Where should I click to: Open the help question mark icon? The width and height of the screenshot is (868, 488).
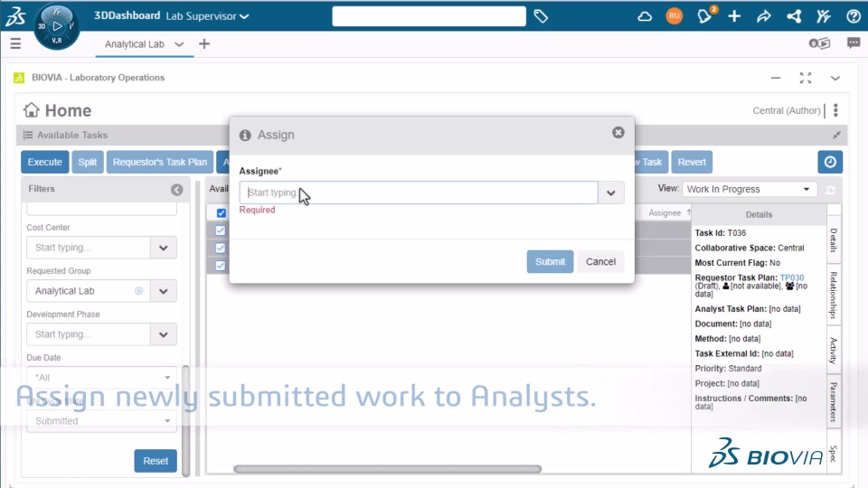pos(853,16)
